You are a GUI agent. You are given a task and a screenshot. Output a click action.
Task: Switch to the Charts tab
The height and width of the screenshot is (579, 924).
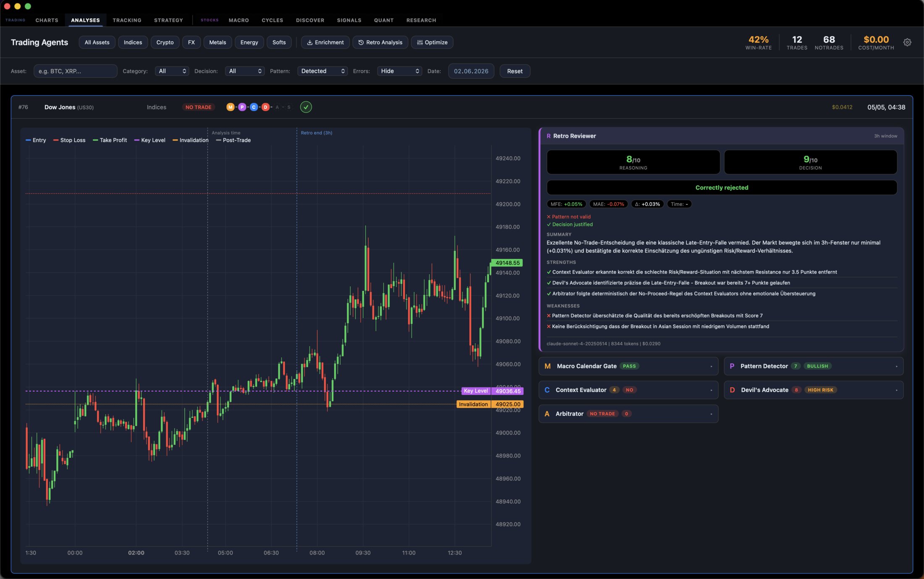pyautogui.click(x=47, y=20)
